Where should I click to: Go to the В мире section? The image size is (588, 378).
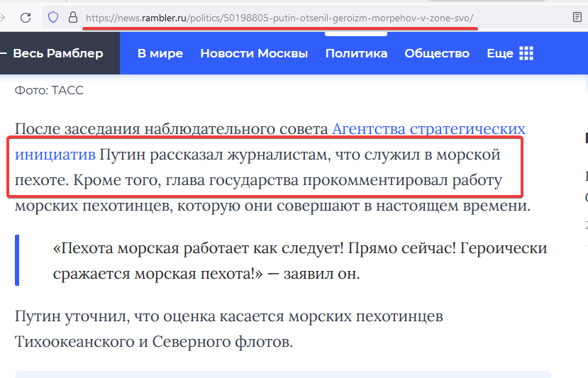(x=160, y=53)
